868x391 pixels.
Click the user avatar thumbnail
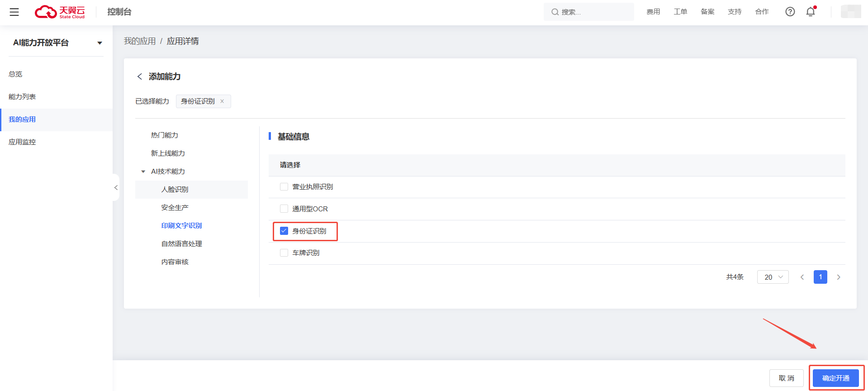(x=851, y=12)
